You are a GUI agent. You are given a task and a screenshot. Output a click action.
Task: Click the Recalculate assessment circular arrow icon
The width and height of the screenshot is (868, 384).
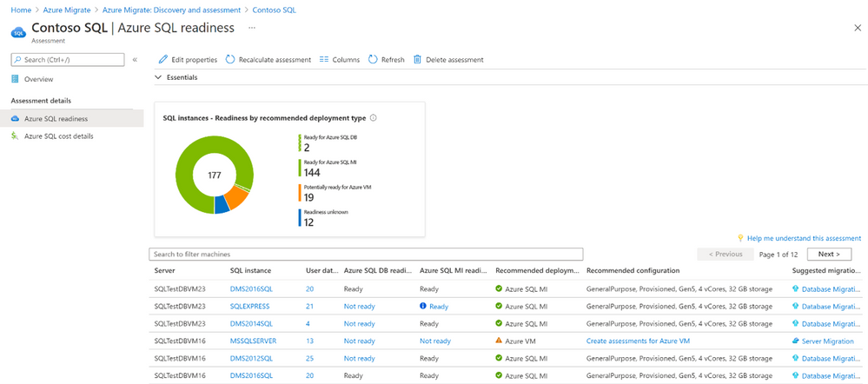point(230,59)
